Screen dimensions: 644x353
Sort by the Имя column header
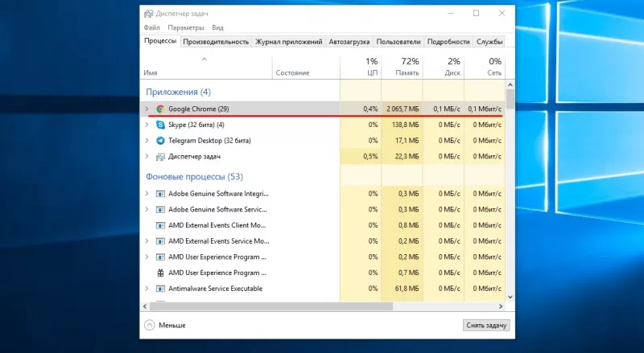click(206, 67)
